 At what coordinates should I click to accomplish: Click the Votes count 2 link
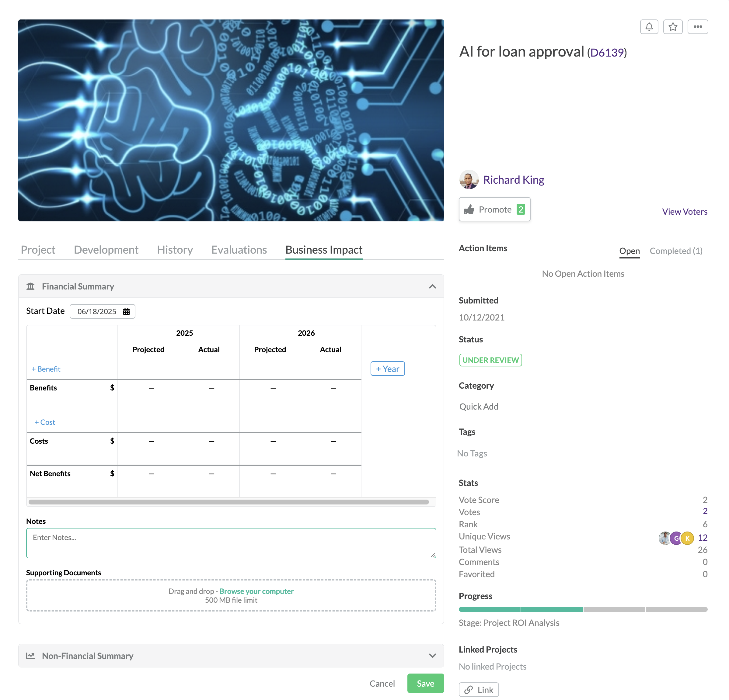[705, 511]
